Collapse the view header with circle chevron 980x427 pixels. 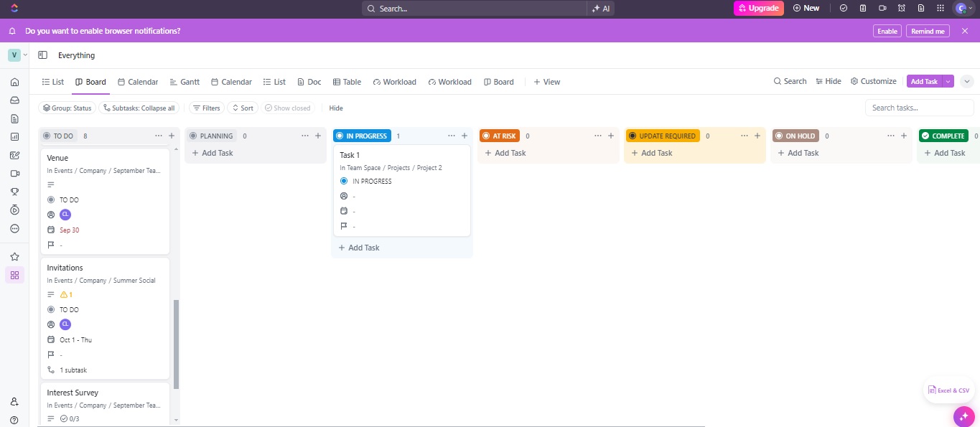[x=967, y=81]
